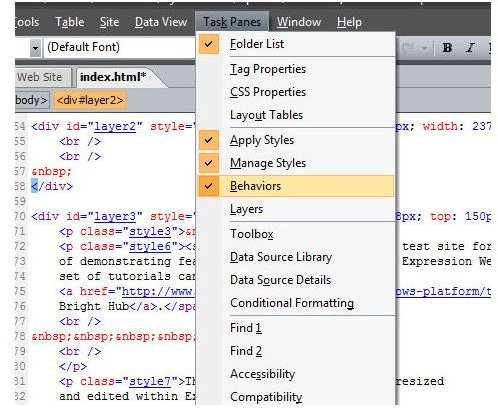The image size is (498, 417).
Task: Open the Data View menu
Action: (x=161, y=22)
